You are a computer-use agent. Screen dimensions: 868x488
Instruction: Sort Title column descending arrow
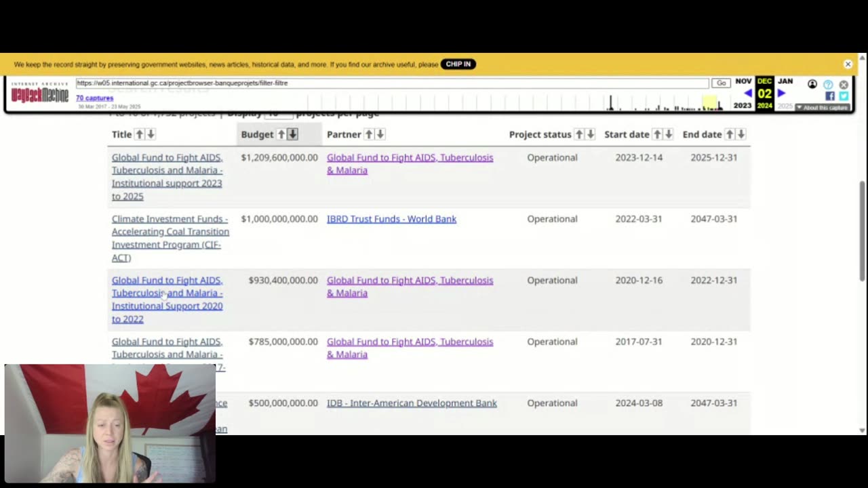(151, 134)
